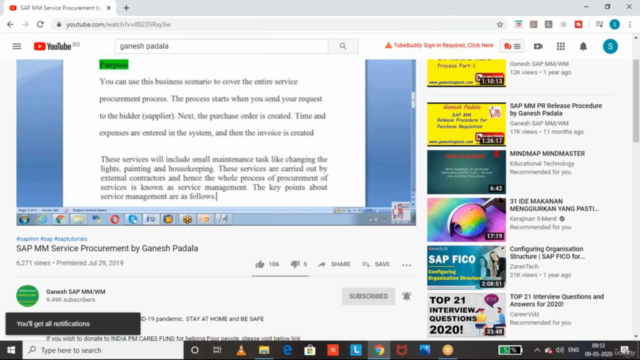The width and height of the screenshot is (640, 360).
Task: Open the Chrome profile avatar
Action: [614, 24]
